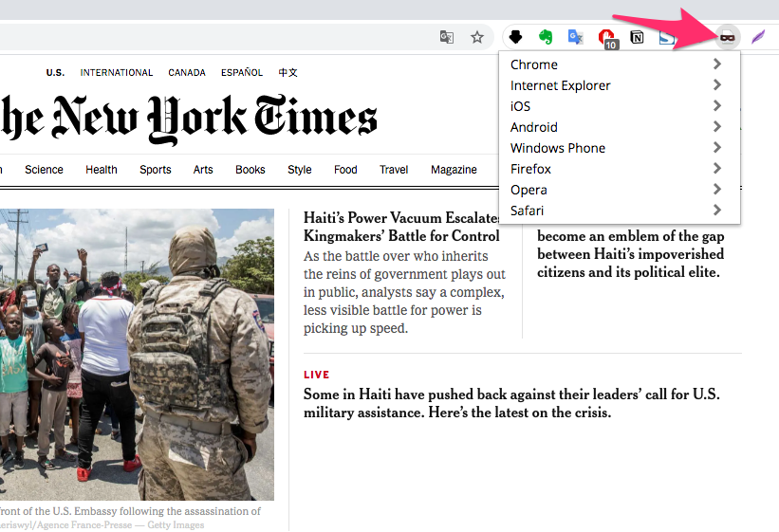Expand the Firefox submenu chevron
779x532 pixels.
(717, 169)
